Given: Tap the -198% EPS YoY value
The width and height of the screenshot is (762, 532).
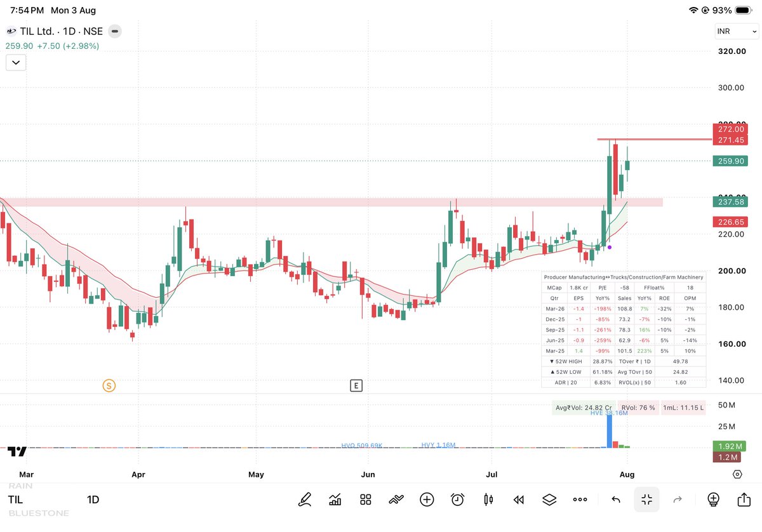Looking at the screenshot, I should pos(603,308).
